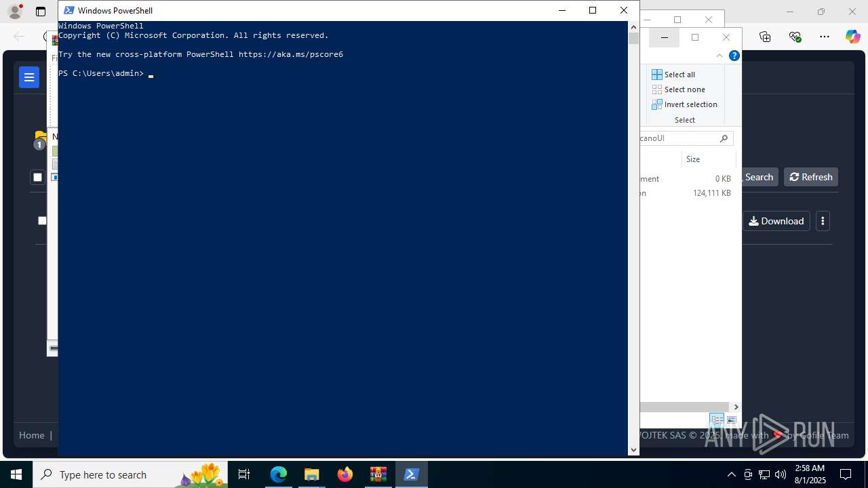This screenshot has height=488, width=868.
Task: Click the aka.ms/pscore6 URL text
Action: (291, 54)
